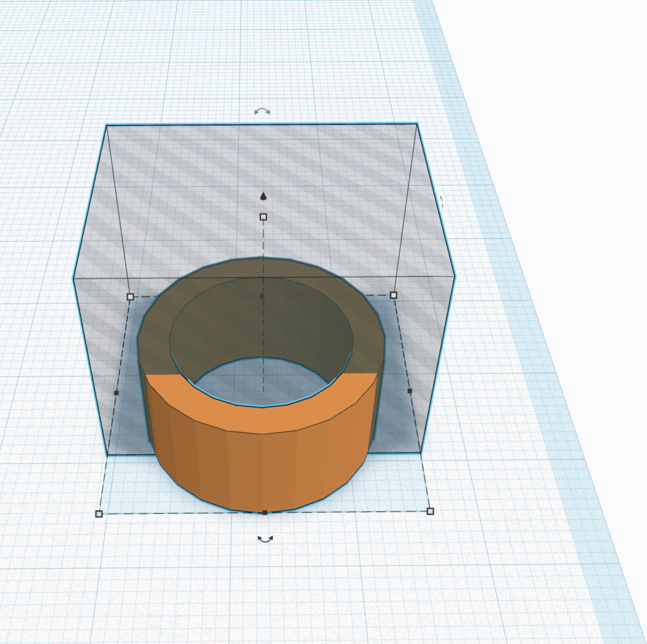Click the black cone lift handle

coord(264,196)
